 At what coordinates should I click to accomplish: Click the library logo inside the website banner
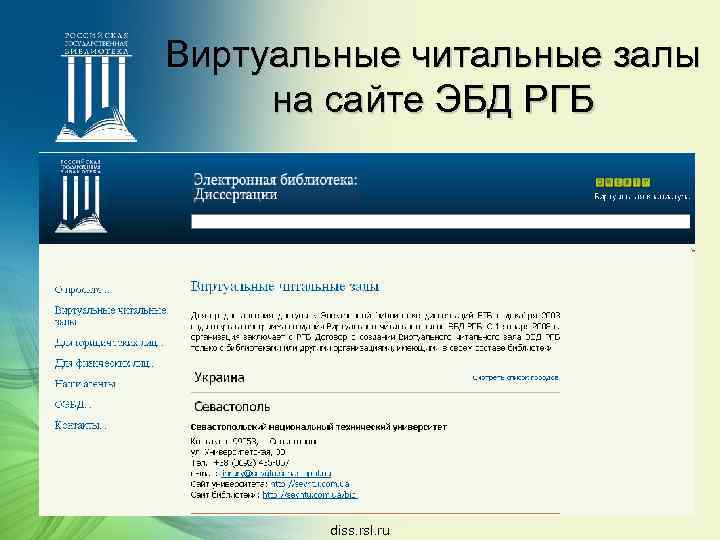click(81, 196)
